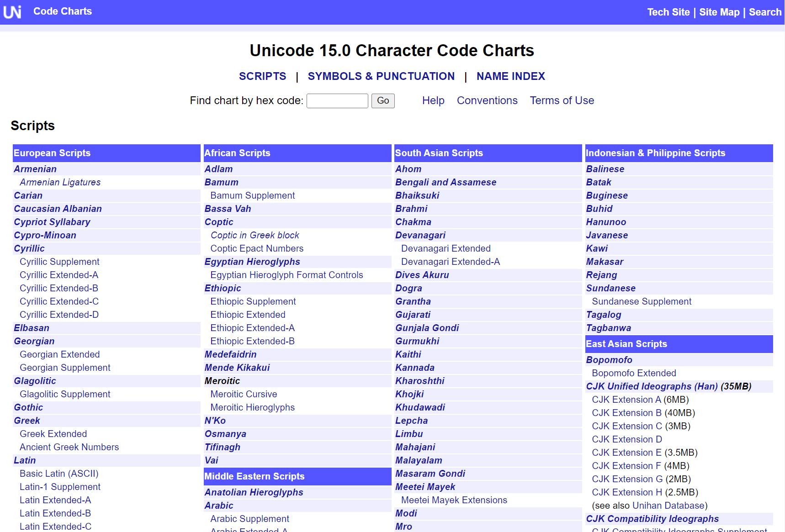785x532 pixels.
Task: Open Bengali and Assamese chart
Action: point(446,182)
